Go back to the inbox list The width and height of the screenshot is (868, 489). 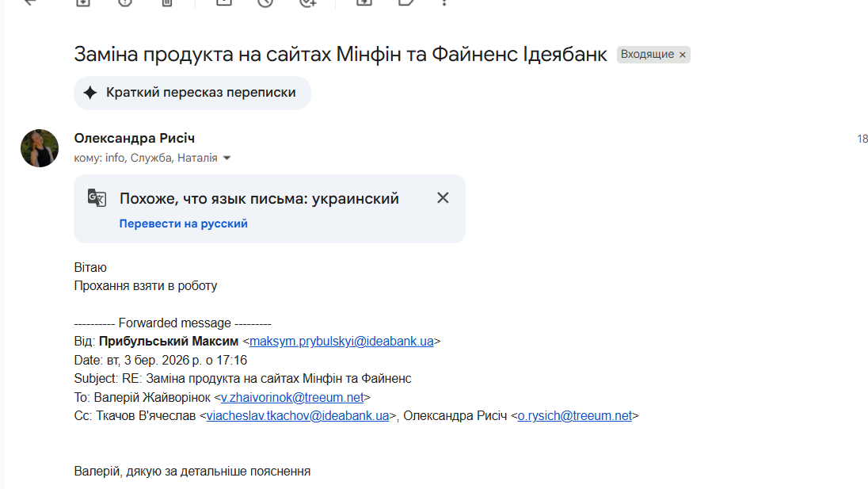pyautogui.click(x=32, y=2)
